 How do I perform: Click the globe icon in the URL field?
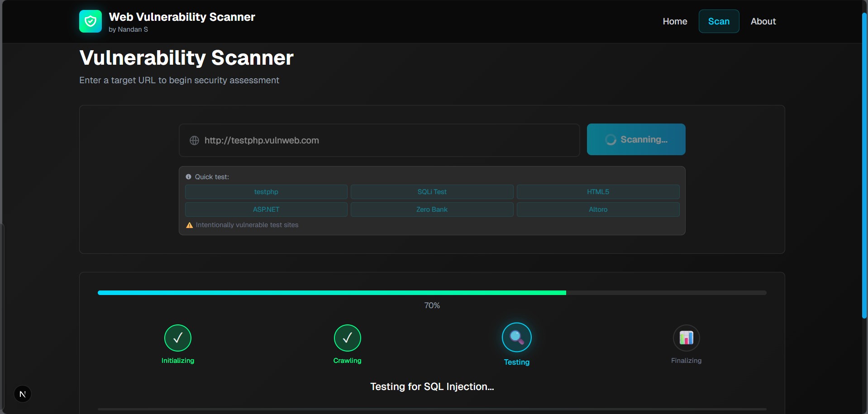(194, 140)
